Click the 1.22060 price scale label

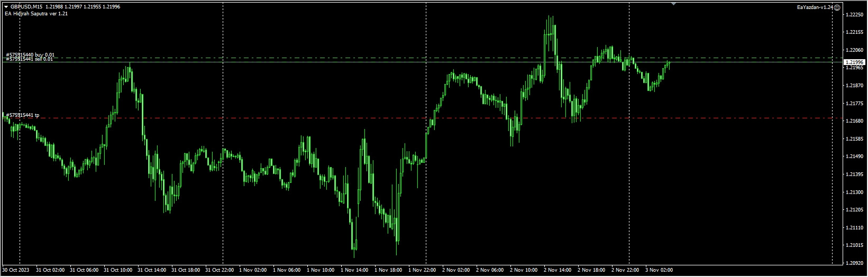855,50
